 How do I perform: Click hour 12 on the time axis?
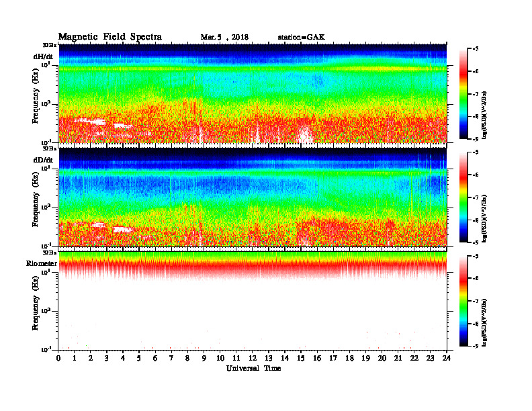tap(253, 359)
